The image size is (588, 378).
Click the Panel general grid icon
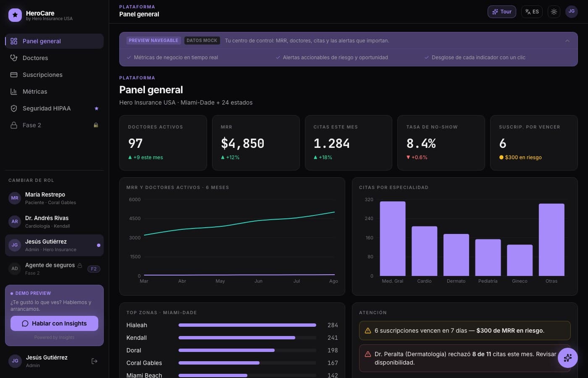[x=14, y=41]
